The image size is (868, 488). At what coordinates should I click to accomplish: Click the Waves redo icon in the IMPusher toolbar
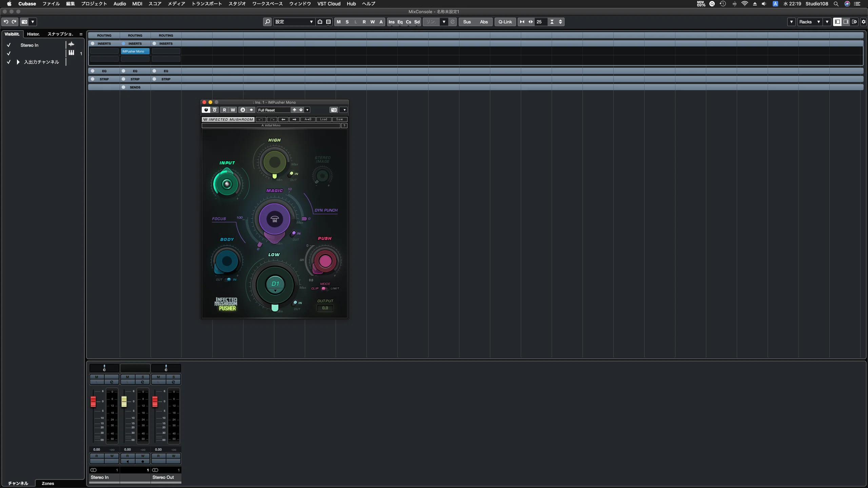[272, 119]
